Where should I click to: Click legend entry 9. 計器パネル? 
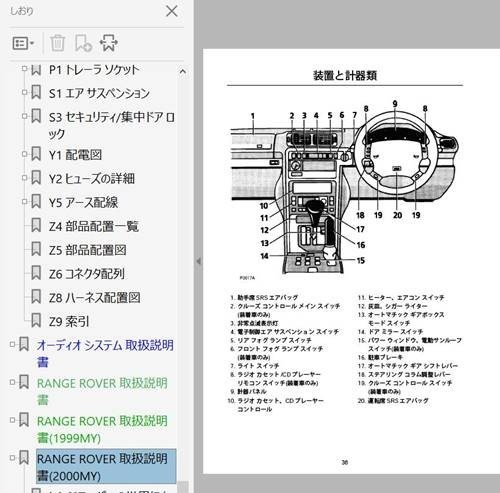(248, 391)
